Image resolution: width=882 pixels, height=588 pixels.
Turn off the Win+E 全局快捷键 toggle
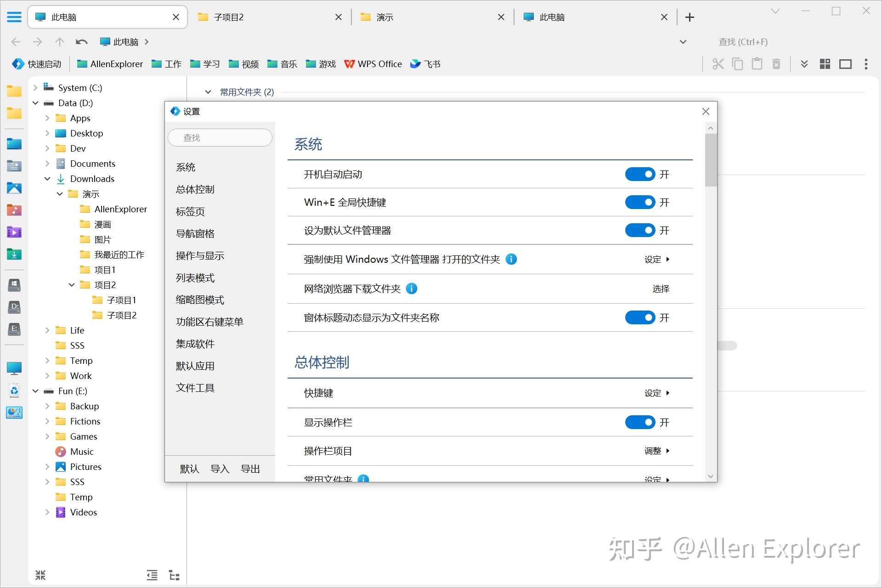click(640, 202)
